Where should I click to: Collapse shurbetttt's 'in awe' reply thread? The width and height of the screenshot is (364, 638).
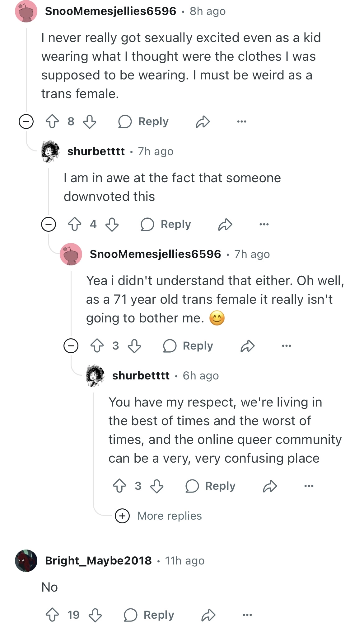click(49, 224)
